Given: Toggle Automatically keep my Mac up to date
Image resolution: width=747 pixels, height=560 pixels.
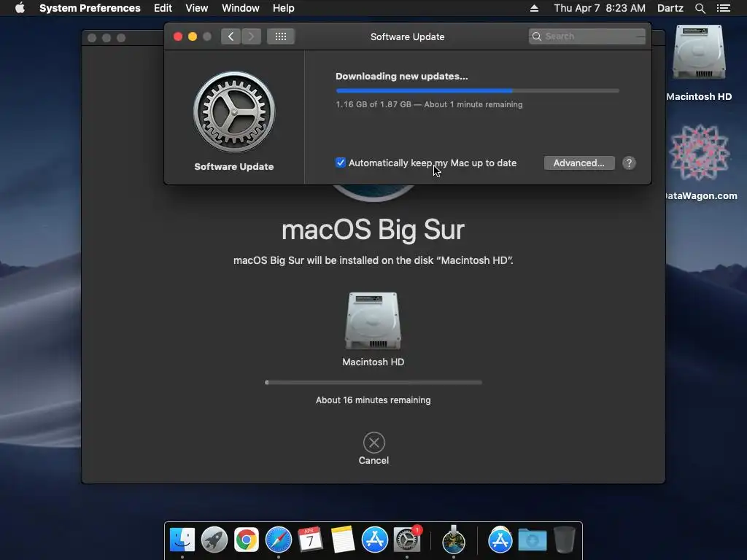Looking at the screenshot, I should click(x=341, y=163).
